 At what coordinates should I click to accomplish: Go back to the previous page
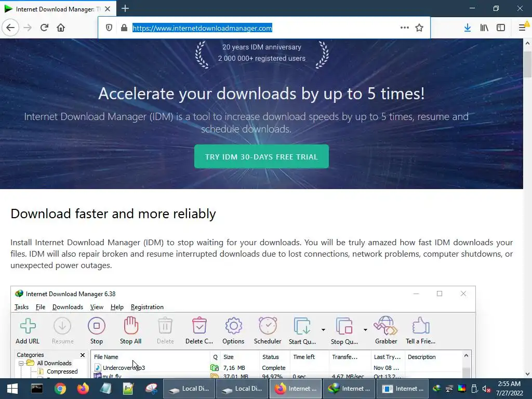10,28
